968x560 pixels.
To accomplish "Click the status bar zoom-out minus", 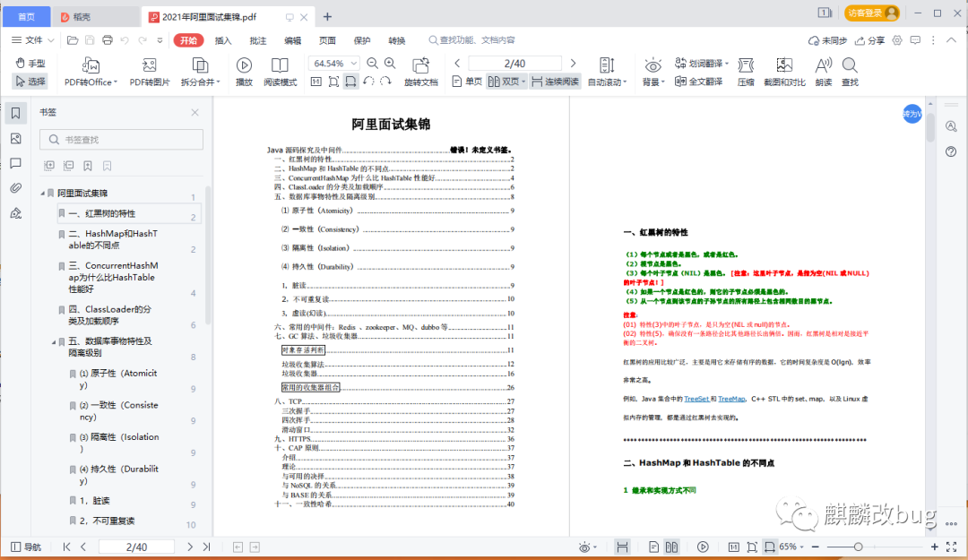I will click(x=816, y=547).
